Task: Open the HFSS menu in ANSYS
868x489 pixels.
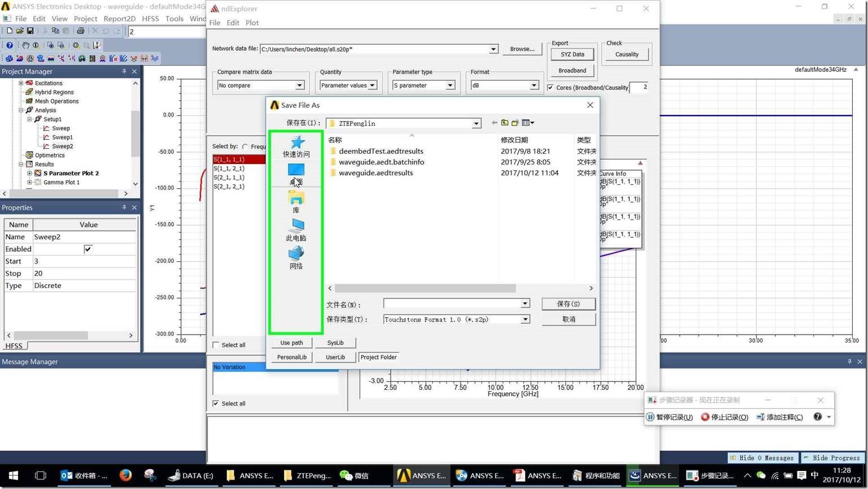Action: click(x=150, y=19)
